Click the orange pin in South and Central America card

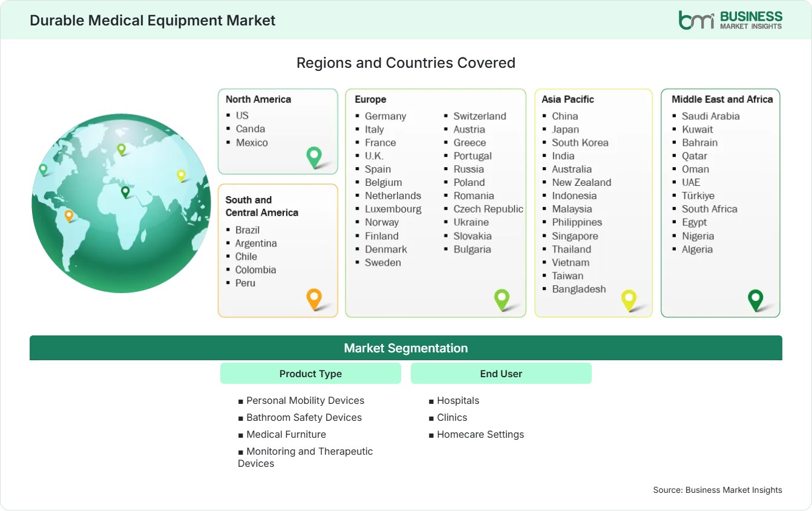314,299
